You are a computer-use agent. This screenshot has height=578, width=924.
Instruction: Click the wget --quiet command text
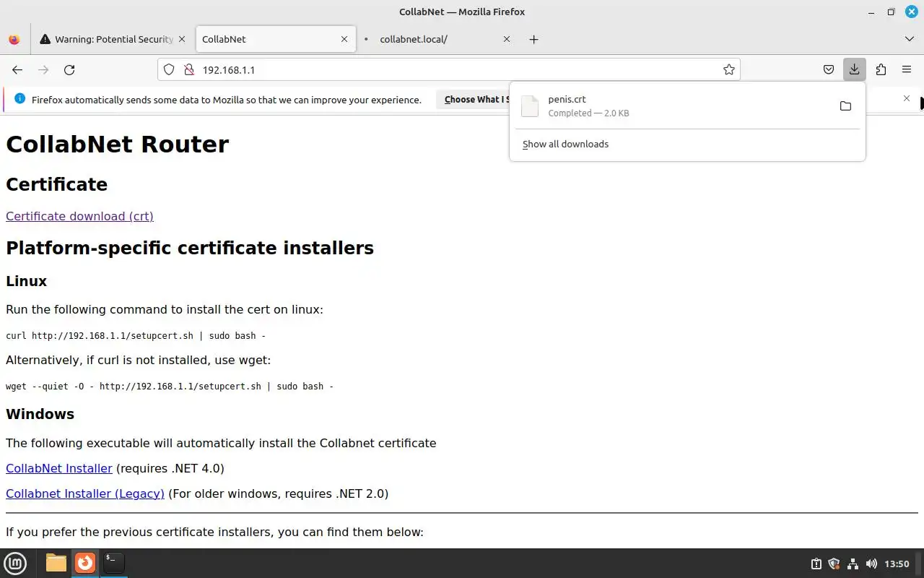tap(170, 387)
